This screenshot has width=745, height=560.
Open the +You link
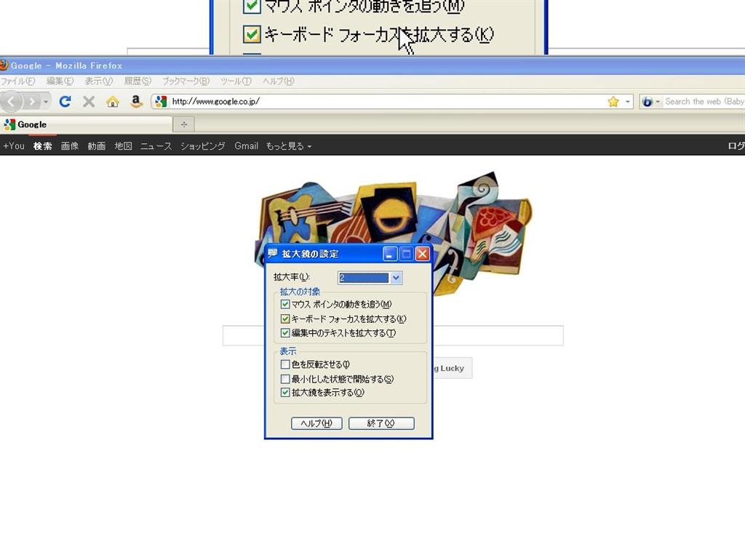point(14,146)
